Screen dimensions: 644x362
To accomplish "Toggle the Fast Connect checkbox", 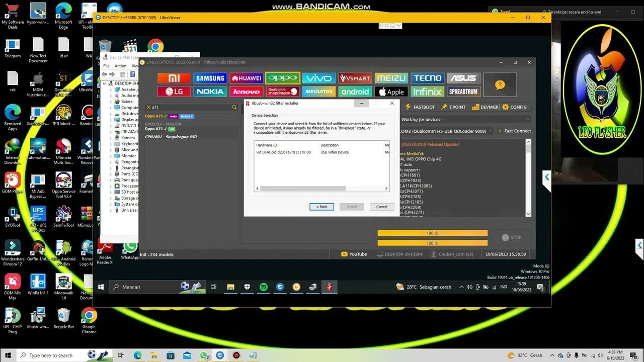I will pos(500,131).
